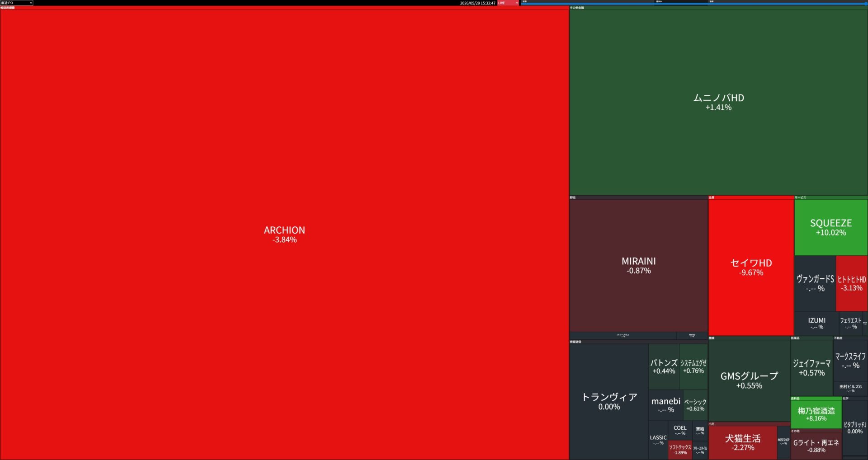Click the ジェイファーマ tile
The width and height of the screenshot is (868, 460).
tap(811, 368)
